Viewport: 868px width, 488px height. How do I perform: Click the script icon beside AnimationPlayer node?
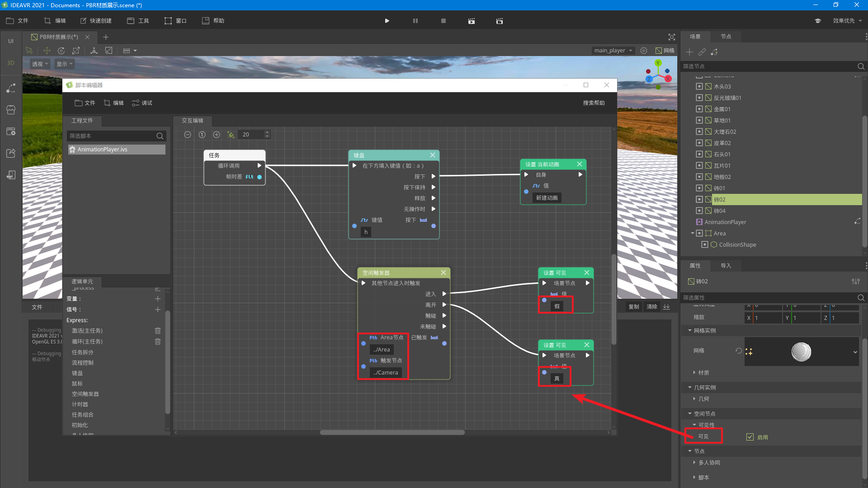pyautogui.click(x=857, y=221)
